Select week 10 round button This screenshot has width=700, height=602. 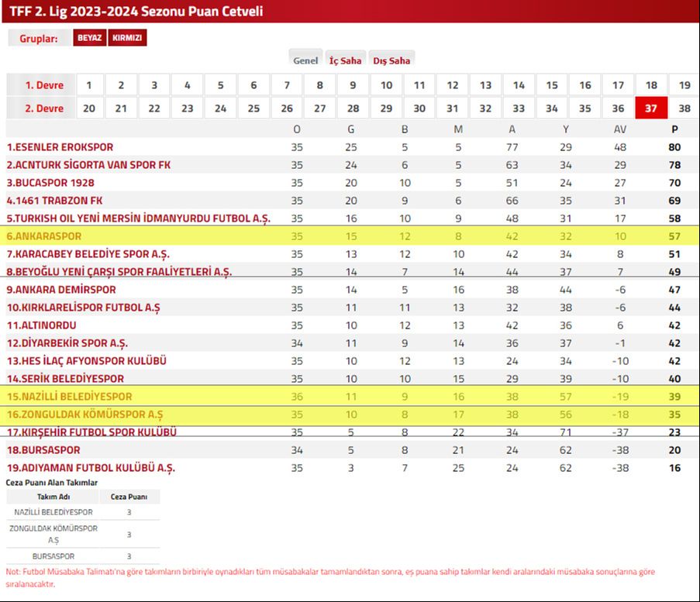click(x=386, y=85)
